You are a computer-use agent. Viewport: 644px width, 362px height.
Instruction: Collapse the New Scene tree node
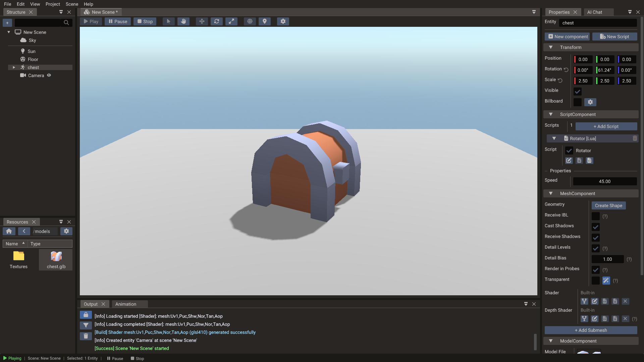point(9,32)
